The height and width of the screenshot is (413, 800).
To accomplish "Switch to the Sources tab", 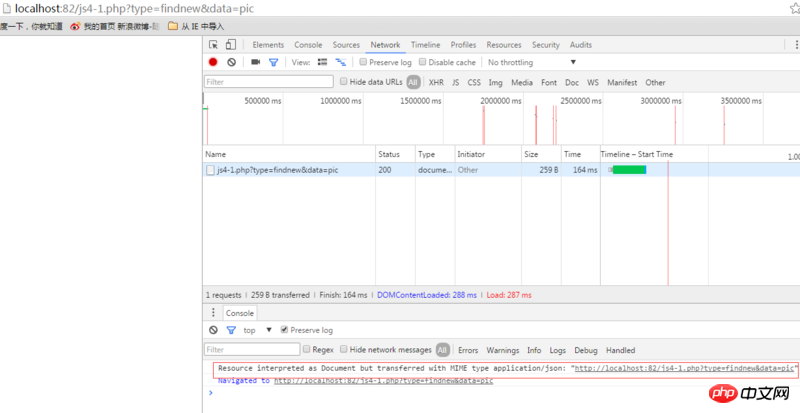I will tap(346, 45).
